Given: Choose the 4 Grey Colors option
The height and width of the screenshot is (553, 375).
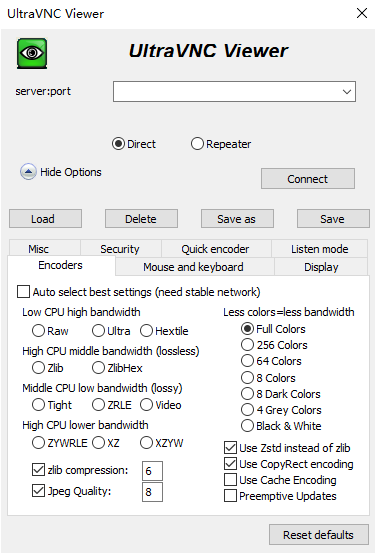Looking at the screenshot, I should 247,410.
